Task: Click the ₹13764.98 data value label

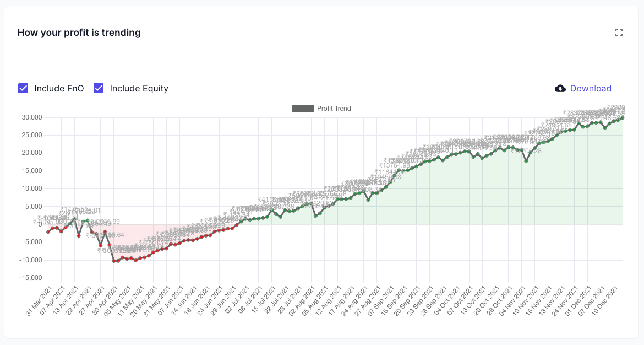Action: pos(395,166)
